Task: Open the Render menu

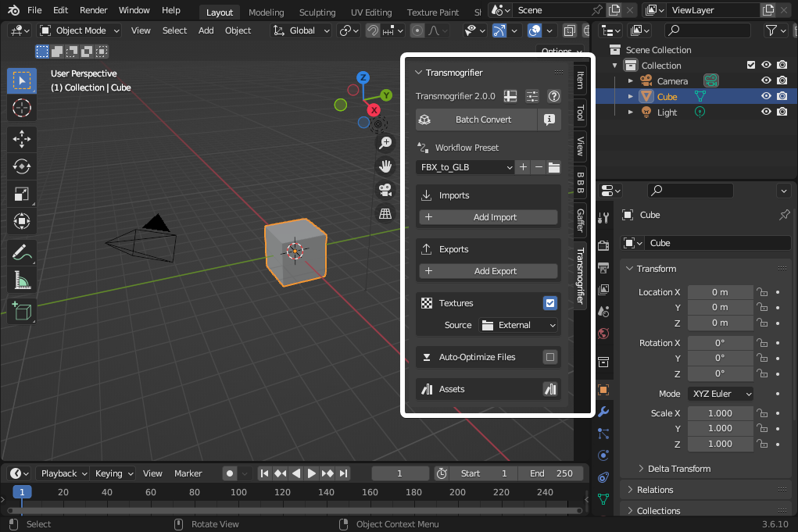Action: pos(93,10)
